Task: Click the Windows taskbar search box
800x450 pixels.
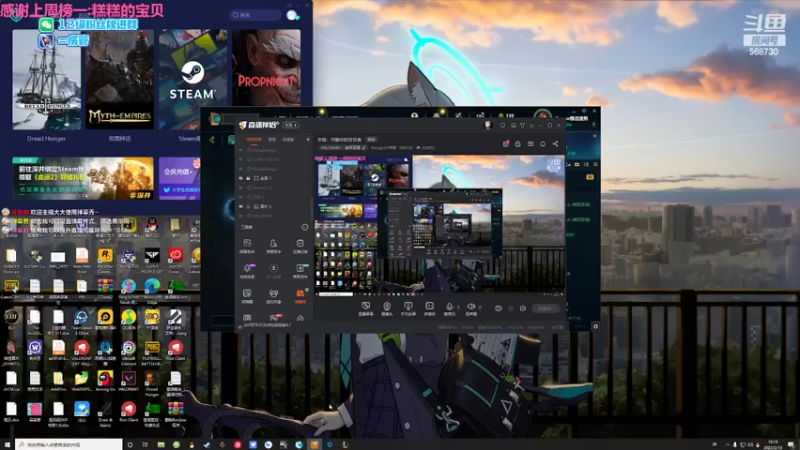Action: tap(69, 445)
